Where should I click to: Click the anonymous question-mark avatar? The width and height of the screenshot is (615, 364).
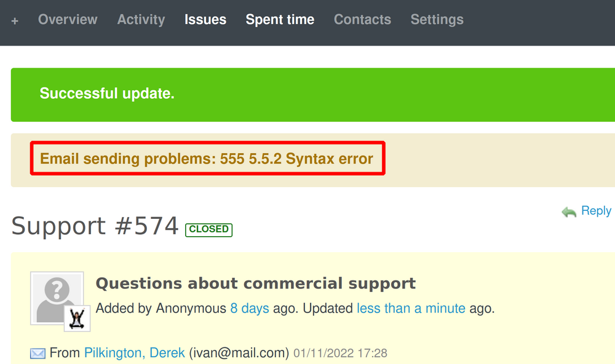55,295
